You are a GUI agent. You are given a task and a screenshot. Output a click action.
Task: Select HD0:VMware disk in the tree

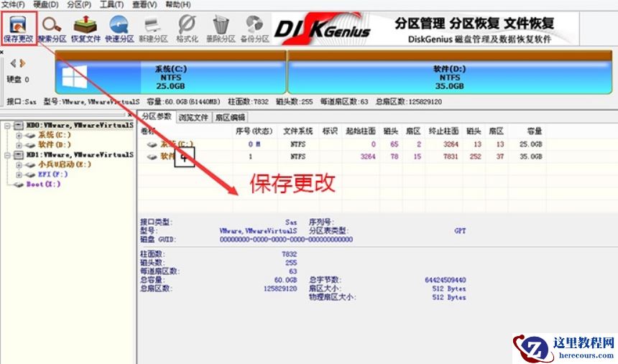point(80,125)
